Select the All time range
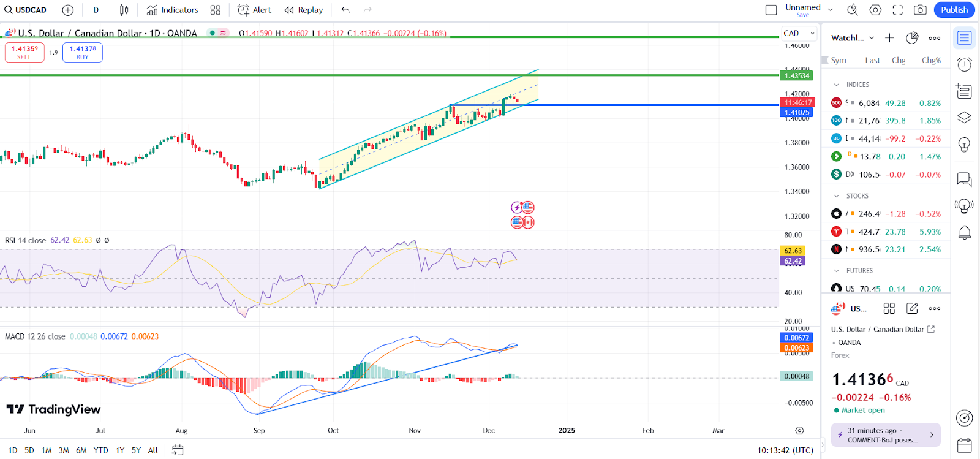Viewport: 980px width, 459px height. click(153, 450)
